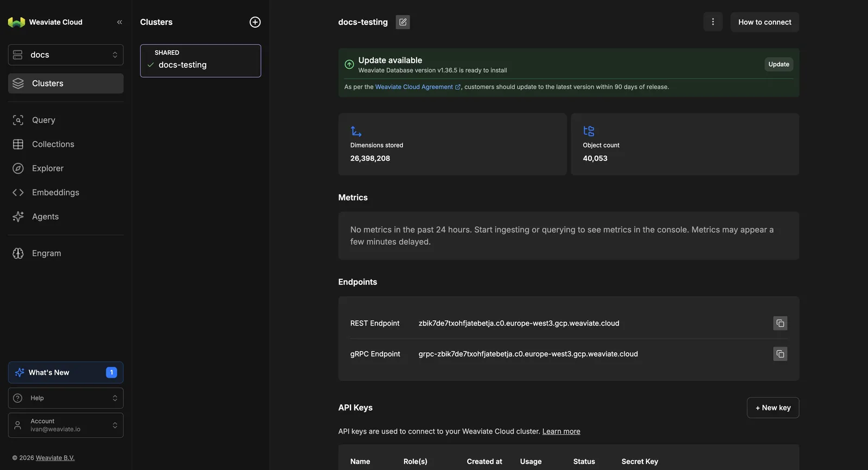Copy the REST Endpoint URL

[x=780, y=323]
